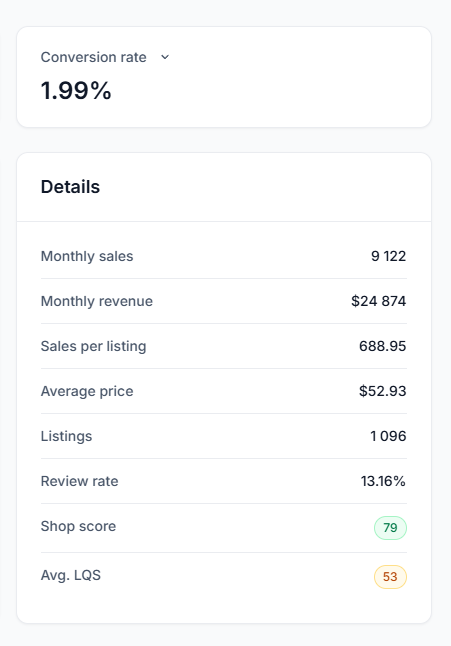This screenshot has width=451, height=646.
Task: Click the Conversion rate label
Action: pyautogui.click(x=93, y=57)
